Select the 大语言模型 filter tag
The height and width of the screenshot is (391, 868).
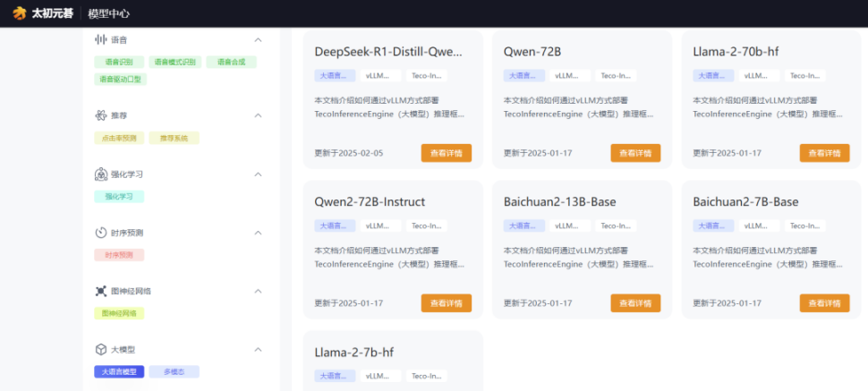(118, 371)
